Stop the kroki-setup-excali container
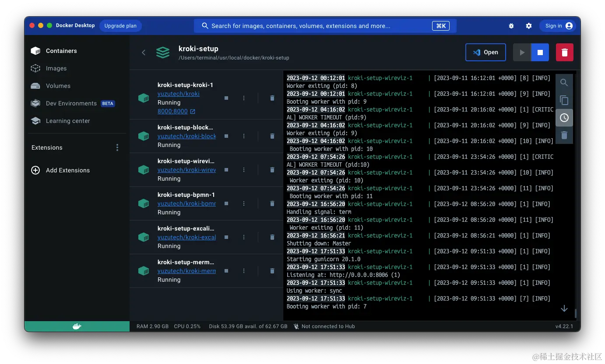 pos(226,237)
